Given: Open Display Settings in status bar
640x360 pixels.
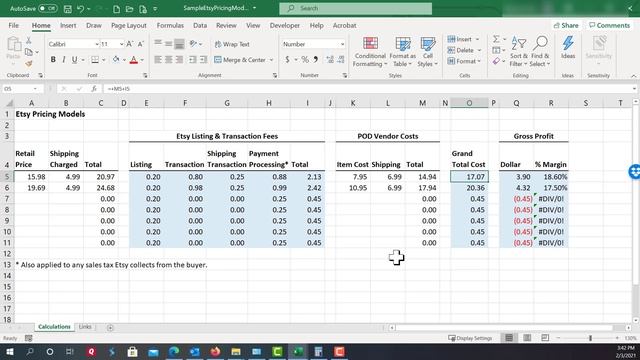Looking at the screenshot, I should [470, 338].
